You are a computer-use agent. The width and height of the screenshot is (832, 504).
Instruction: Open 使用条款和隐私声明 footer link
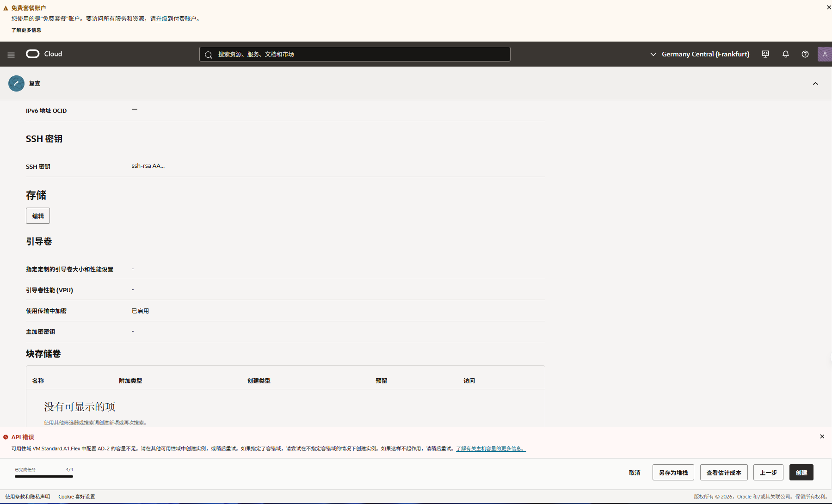coord(27,497)
